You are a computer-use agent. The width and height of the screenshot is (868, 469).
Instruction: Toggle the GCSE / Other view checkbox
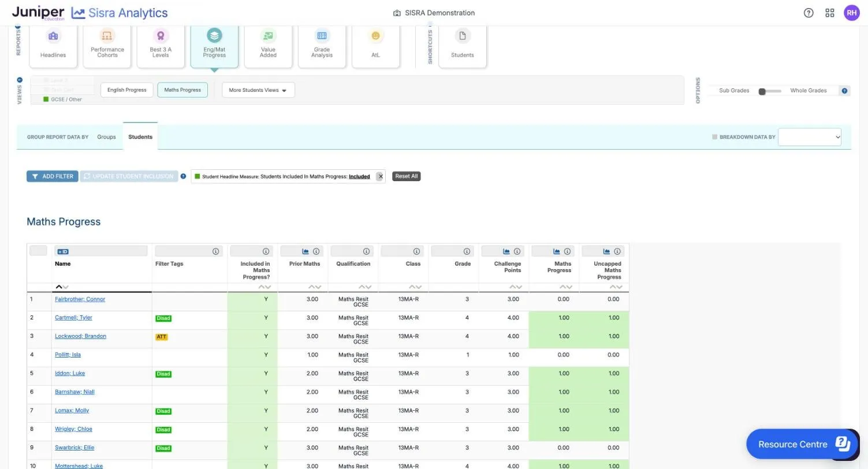point(46,99)
